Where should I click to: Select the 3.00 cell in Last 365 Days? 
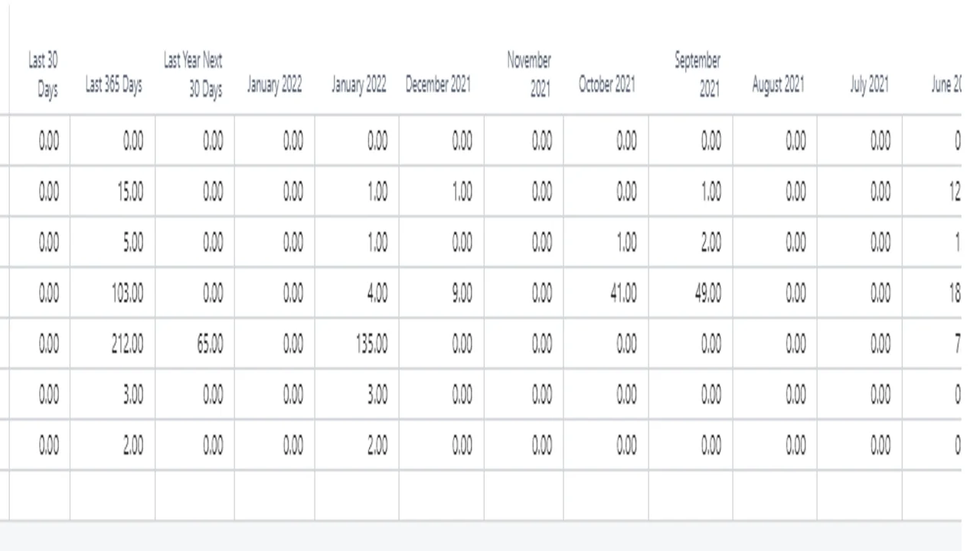coord(132,395)
